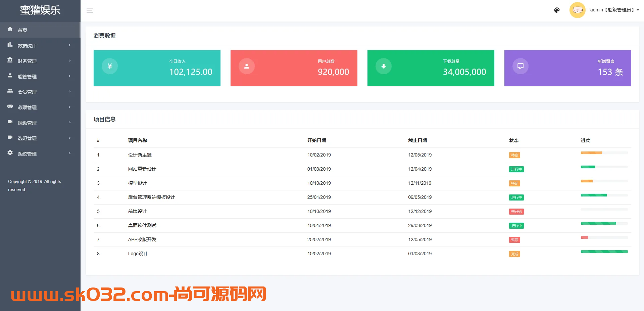Click the gamepad icon for 彩票管理
The image size is (644, 311).
[10, 106]
